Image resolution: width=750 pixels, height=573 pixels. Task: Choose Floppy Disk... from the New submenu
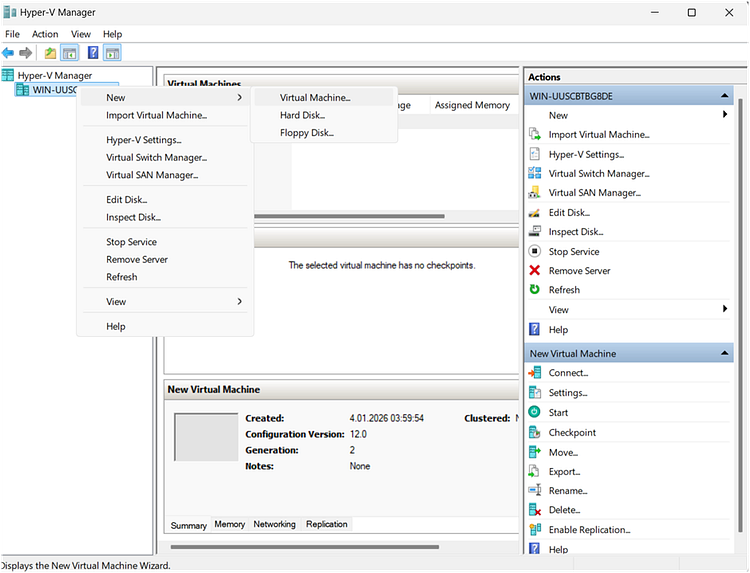324,132
